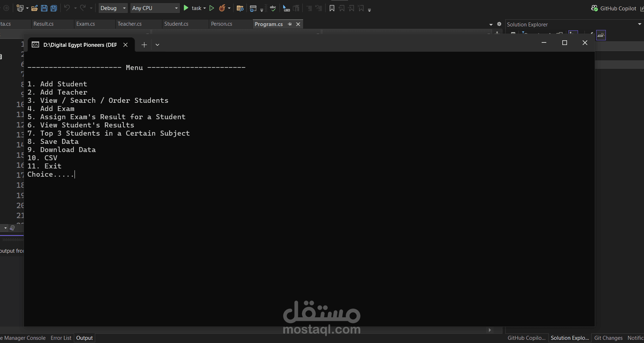Click the Redo arrow icon
Screen dimensions: 644x343
(x=83, y=8)
